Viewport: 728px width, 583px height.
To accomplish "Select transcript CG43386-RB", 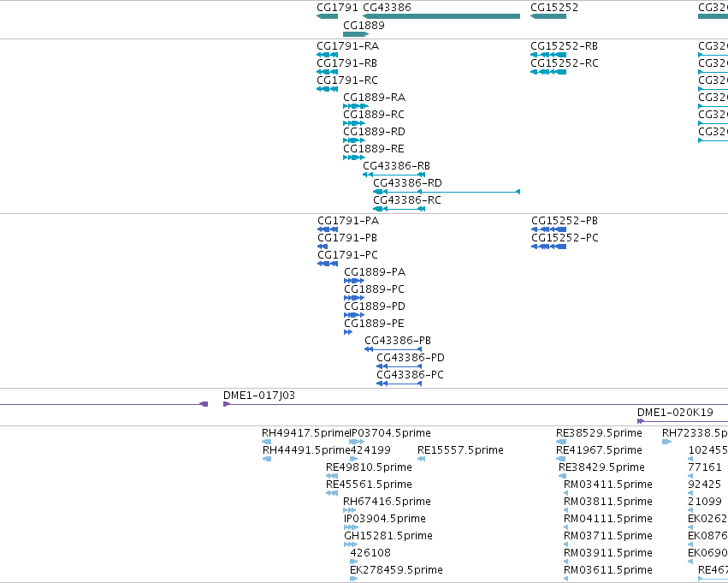I will [396, 166].
